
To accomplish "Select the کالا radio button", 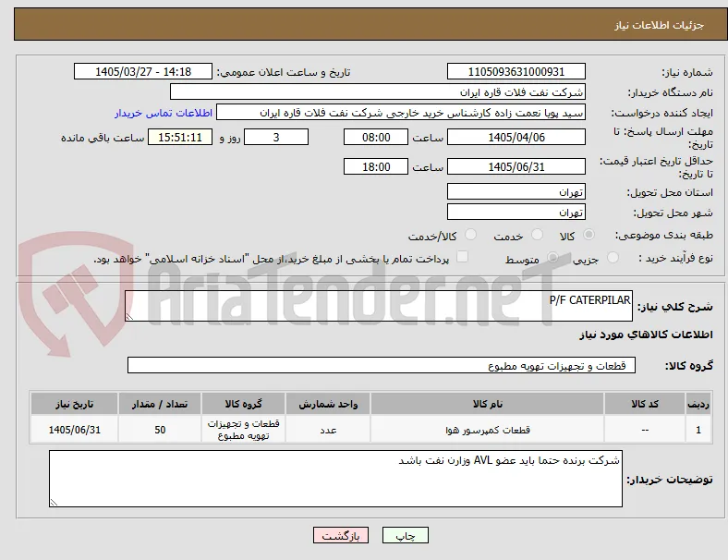I will (588, 235).
